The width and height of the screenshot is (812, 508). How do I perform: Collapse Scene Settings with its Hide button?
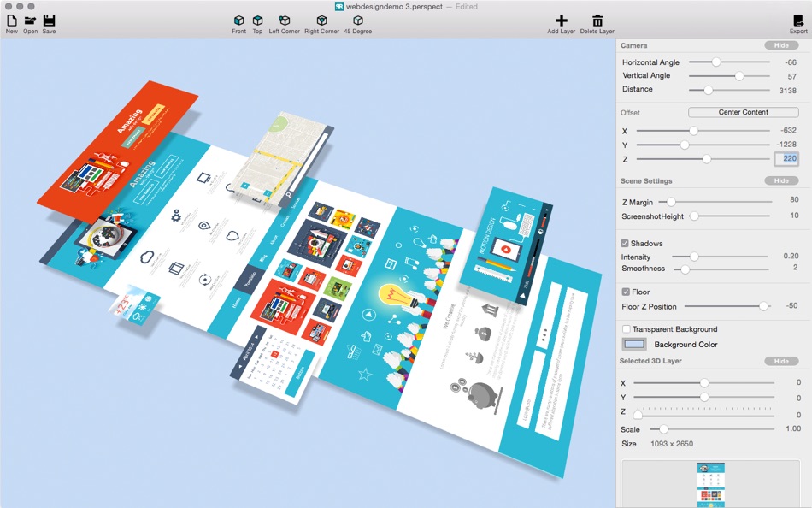click(781, 181)
